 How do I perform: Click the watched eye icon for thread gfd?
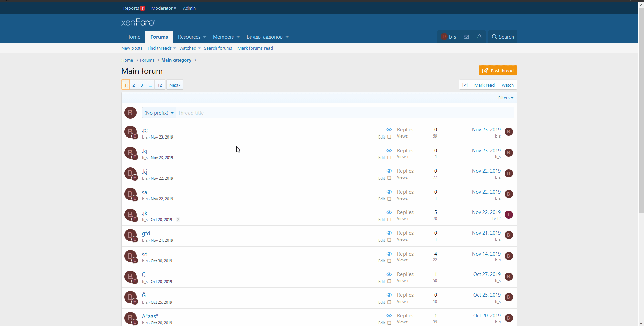pyautogui.click(x=389, y=233)
